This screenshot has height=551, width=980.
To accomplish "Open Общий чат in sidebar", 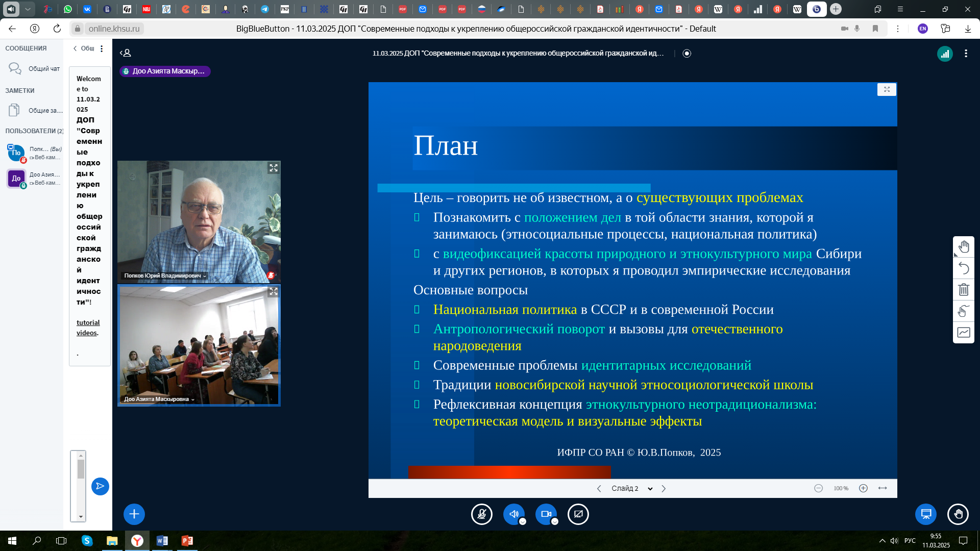I will point(43,69).
